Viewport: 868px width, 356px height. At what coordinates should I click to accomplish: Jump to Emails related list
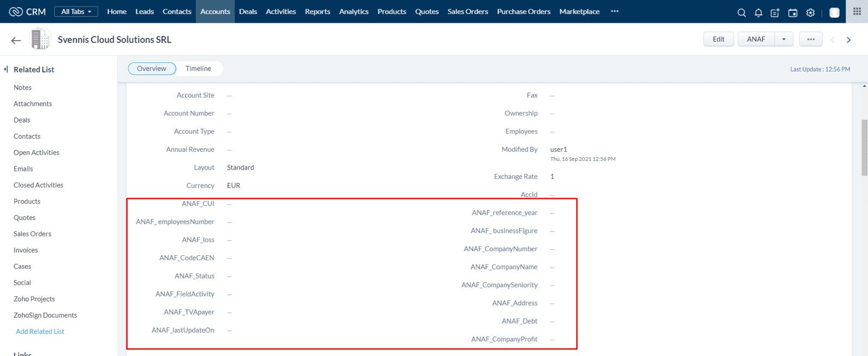pyautogui.click(x=23, y=169)
